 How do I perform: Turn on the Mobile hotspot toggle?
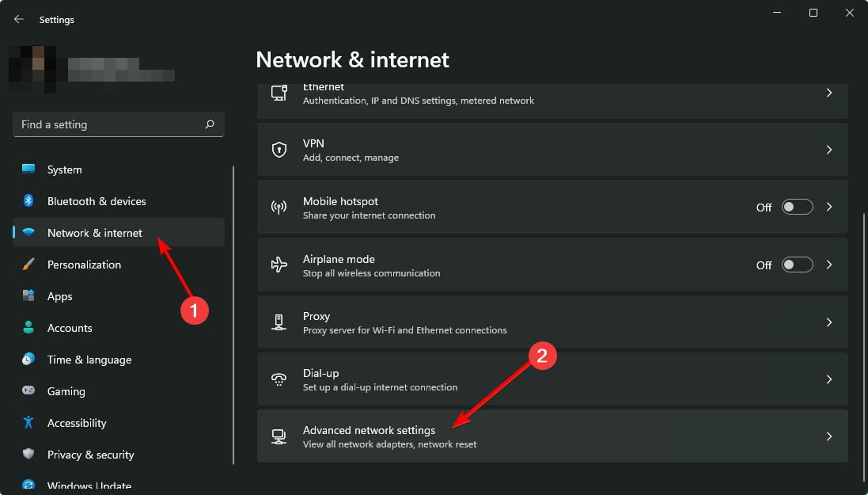point(797,208)
